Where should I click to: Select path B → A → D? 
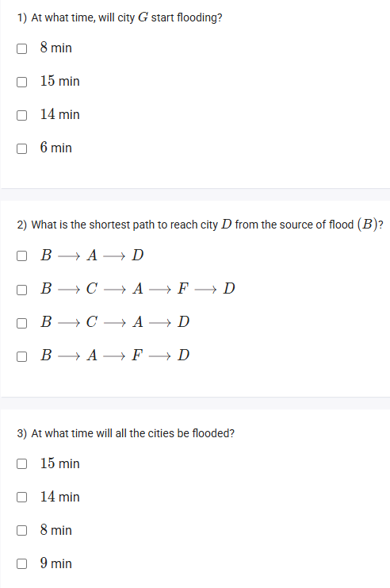point(21,256)
